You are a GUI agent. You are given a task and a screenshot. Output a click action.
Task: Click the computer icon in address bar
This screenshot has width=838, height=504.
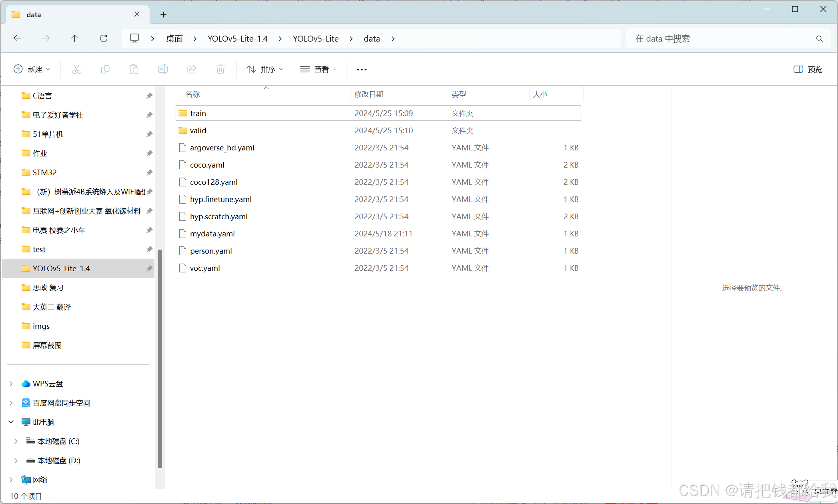point(134,38)
